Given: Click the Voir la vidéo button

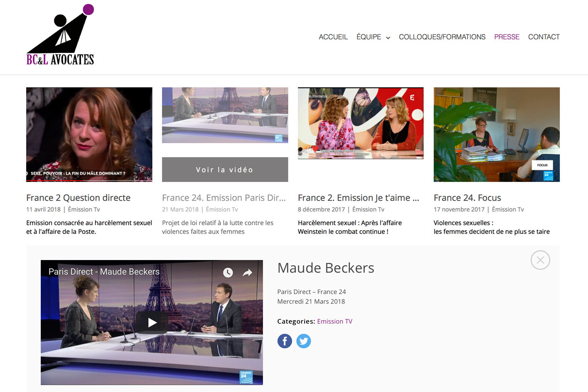Looking at the screenshot, I should (x=225, y=170).
